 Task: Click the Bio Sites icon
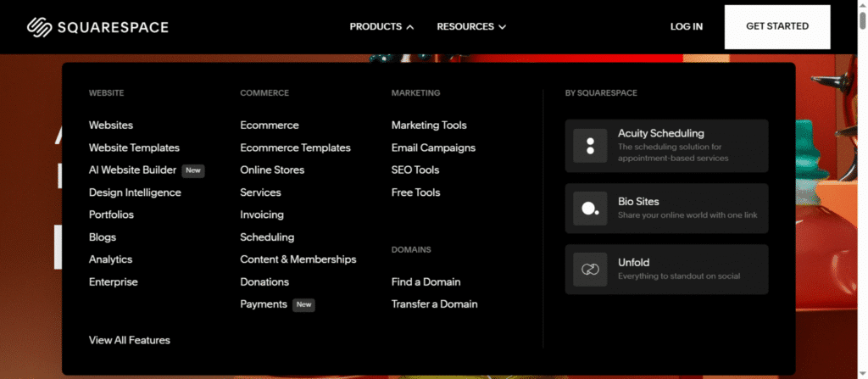point(590,209)
